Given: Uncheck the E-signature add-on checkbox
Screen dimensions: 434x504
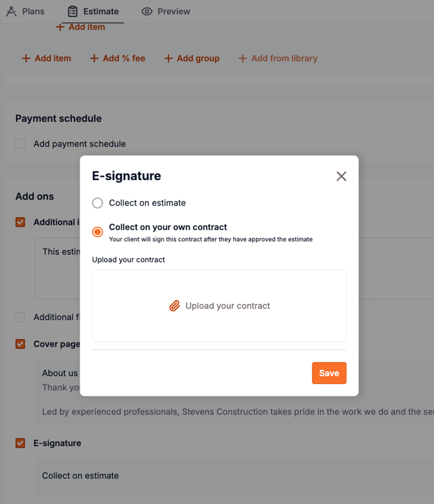Looking at the screenshot, I should click(21, 443).
